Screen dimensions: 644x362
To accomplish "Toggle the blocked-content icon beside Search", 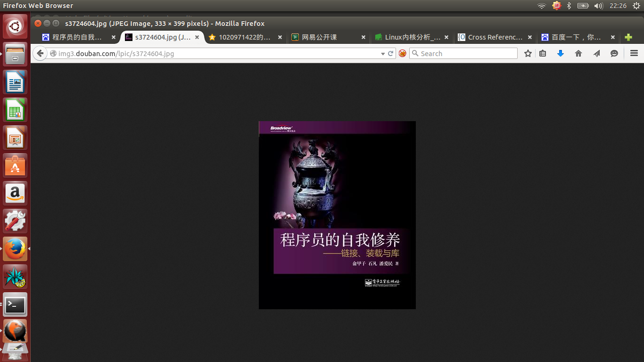I will click(x=402, y=54).
